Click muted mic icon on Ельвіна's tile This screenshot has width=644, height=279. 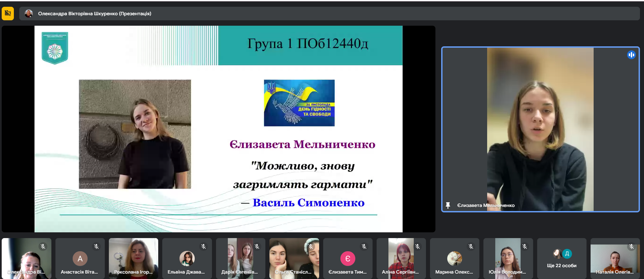point(204,247)
